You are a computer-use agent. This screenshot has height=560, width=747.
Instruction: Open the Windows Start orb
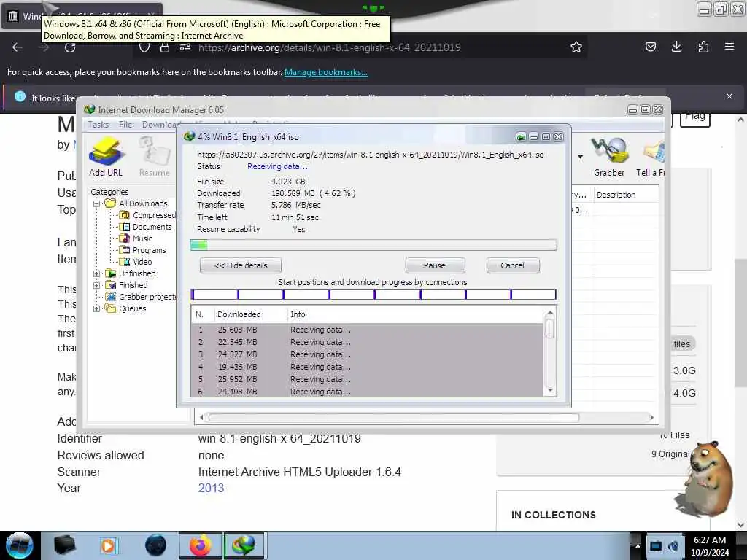pos(19,545)
